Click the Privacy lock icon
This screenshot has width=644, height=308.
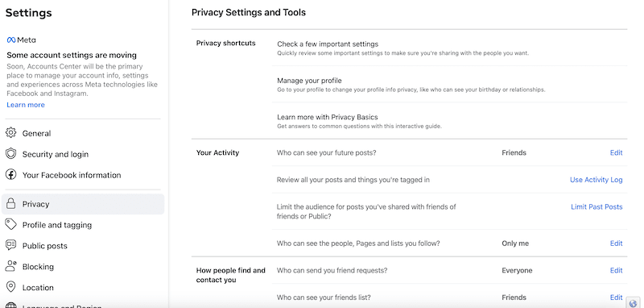tap(10, 204)
